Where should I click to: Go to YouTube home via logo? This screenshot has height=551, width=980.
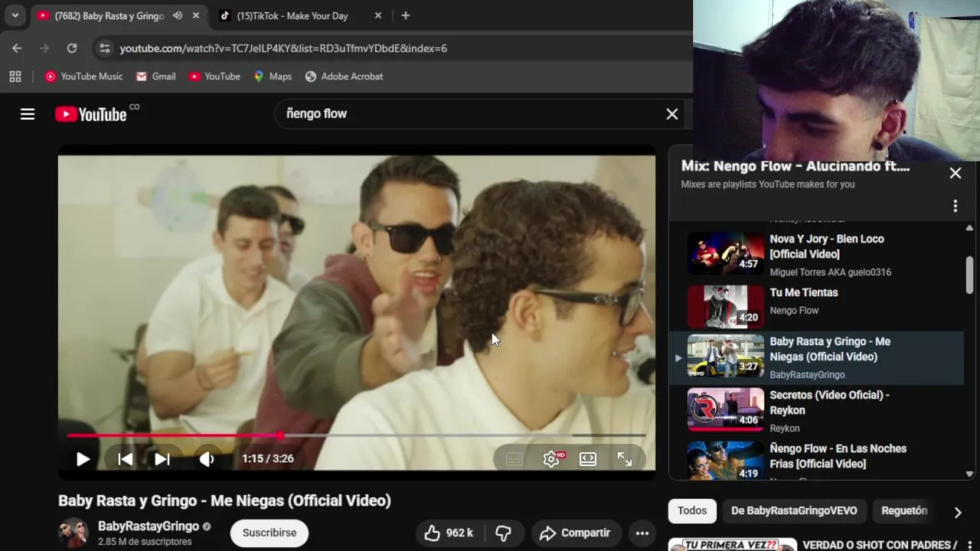[90, 114]
